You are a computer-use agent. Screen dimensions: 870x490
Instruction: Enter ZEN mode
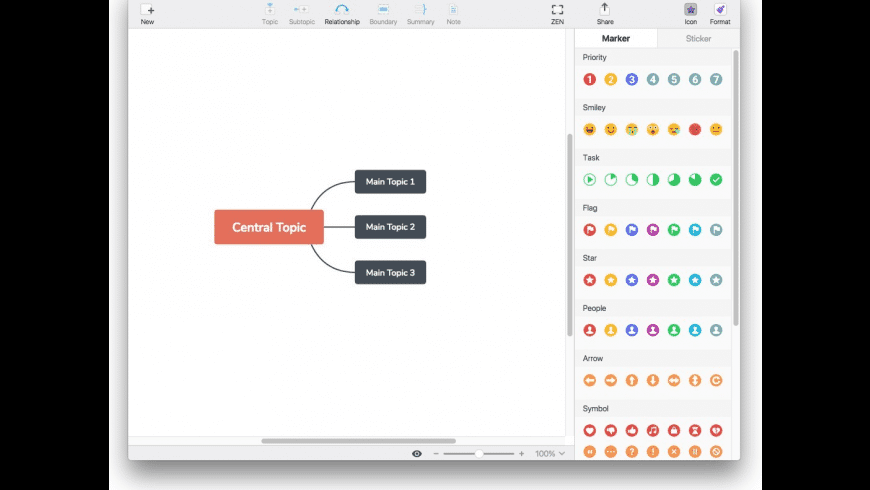[x=557, y=14]
